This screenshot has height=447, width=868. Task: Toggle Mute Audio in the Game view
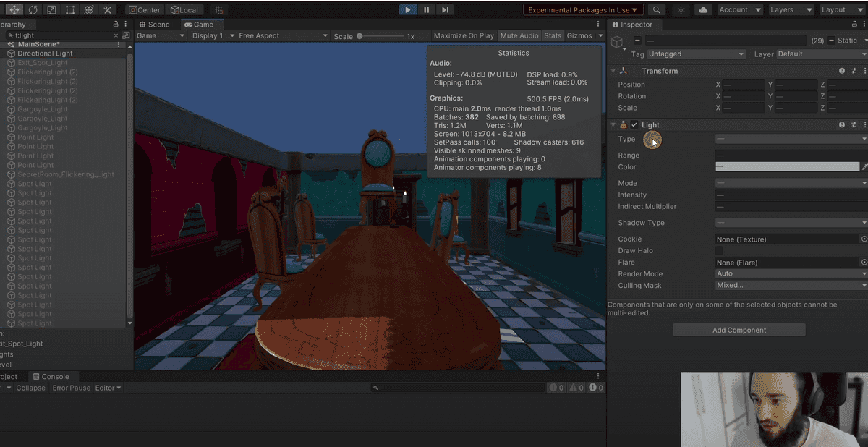(x=519, y=35)
